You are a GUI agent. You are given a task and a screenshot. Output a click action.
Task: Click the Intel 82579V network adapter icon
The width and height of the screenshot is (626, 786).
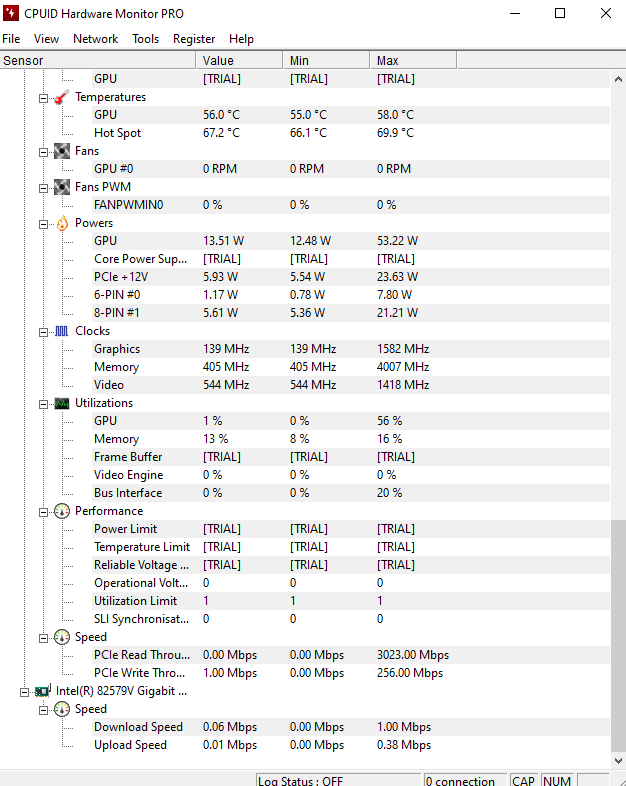(43, 691)
